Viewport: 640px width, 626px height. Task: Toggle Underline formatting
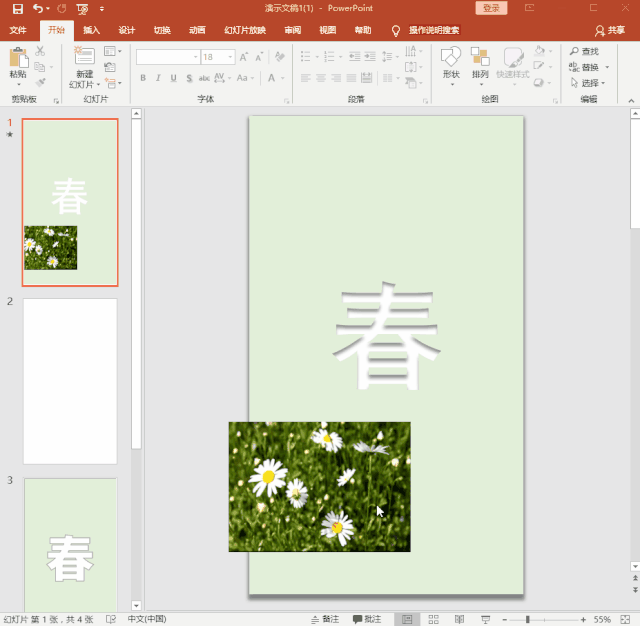(x=173, y=78)
